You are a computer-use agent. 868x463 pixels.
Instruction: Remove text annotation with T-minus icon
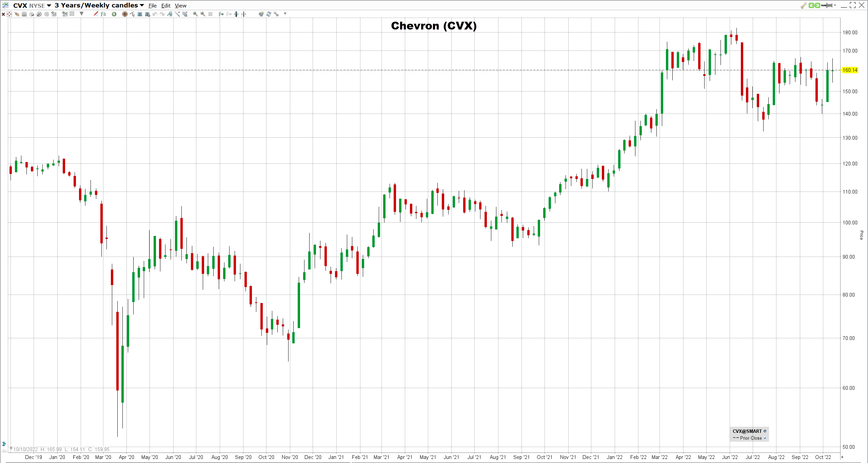point(147,14)
